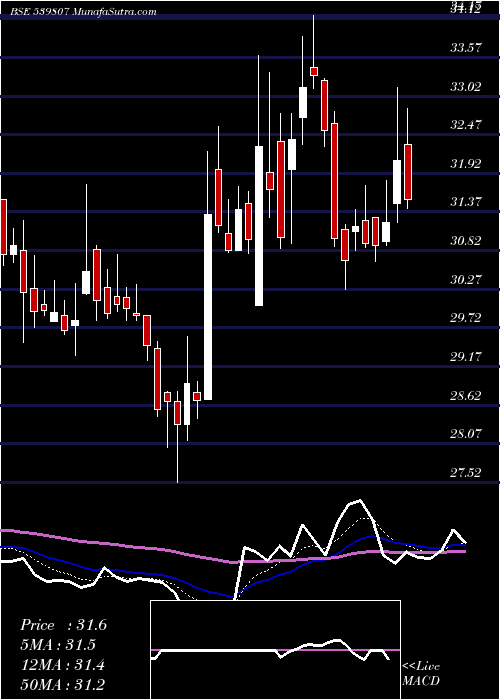
Task: Click the Price : 31.6 readout
Action: tap(63, 625)
